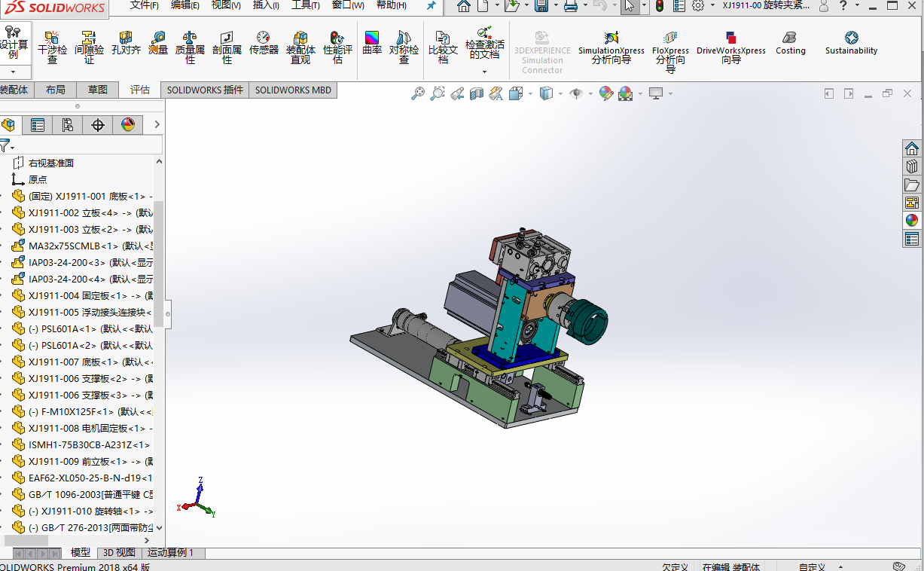This screenshot has height=571, width=924.
Task: Open Compare Documents (比较文档)
Action: click(443, 47)
